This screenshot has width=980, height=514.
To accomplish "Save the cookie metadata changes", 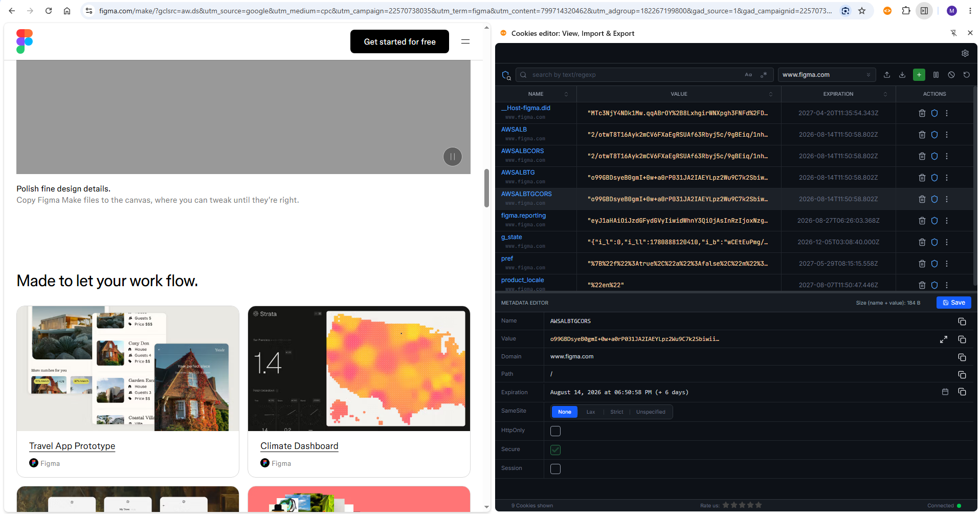I will pos(953,303).
